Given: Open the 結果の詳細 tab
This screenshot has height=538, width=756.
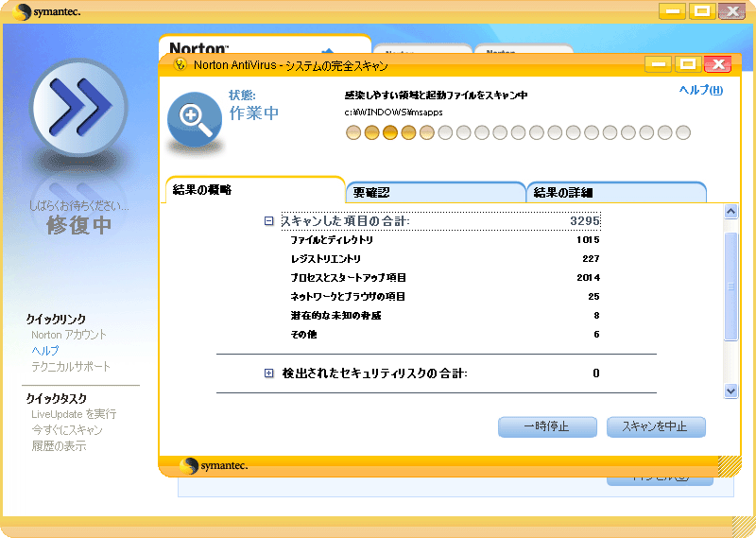Looking at the screenshot, I should pos(617,193).
